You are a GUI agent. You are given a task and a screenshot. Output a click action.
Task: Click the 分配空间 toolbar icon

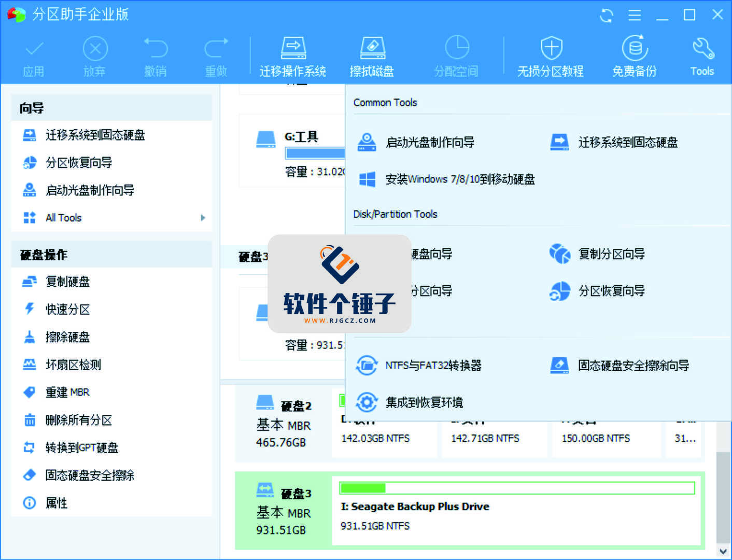pos(456,57)
